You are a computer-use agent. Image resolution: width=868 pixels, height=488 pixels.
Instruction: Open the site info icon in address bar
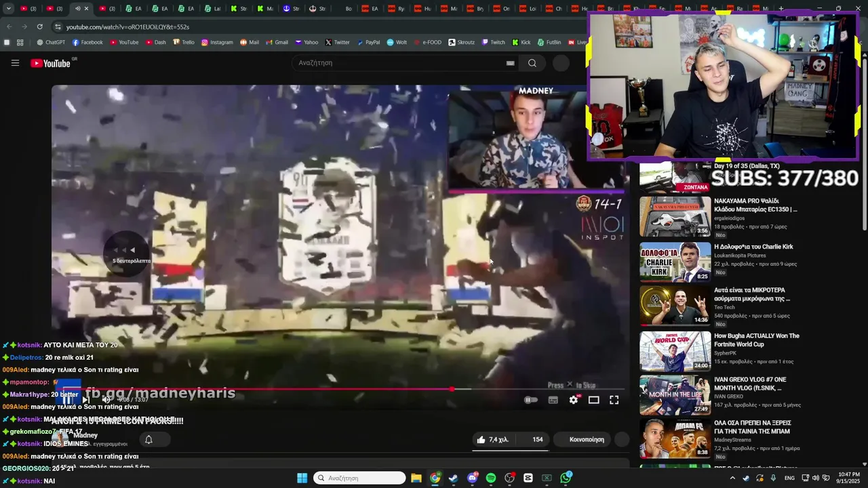[58, 26]
